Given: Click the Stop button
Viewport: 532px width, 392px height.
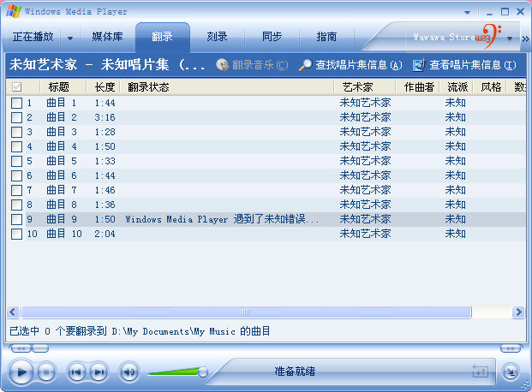Looking at the screenshot, I should pyautogui.click(x=46, y=372).
